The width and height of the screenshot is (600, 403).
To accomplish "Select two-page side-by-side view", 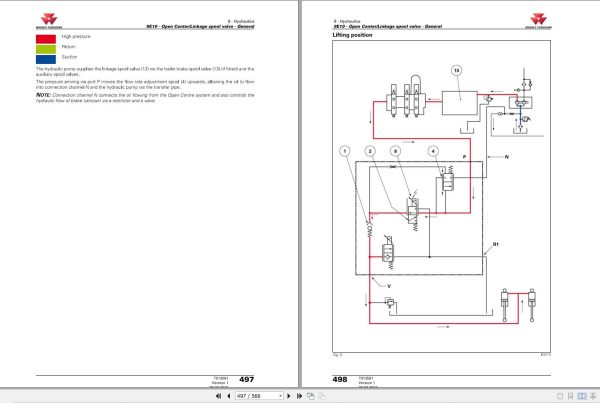I will point(582,396).
